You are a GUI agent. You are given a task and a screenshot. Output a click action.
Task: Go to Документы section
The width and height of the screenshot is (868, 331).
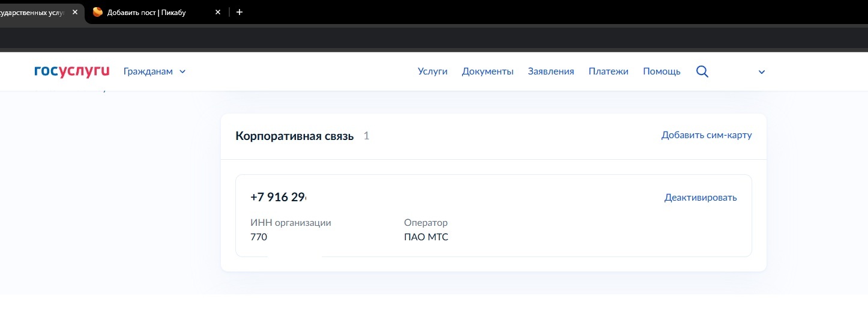click(x=487, y=71)
